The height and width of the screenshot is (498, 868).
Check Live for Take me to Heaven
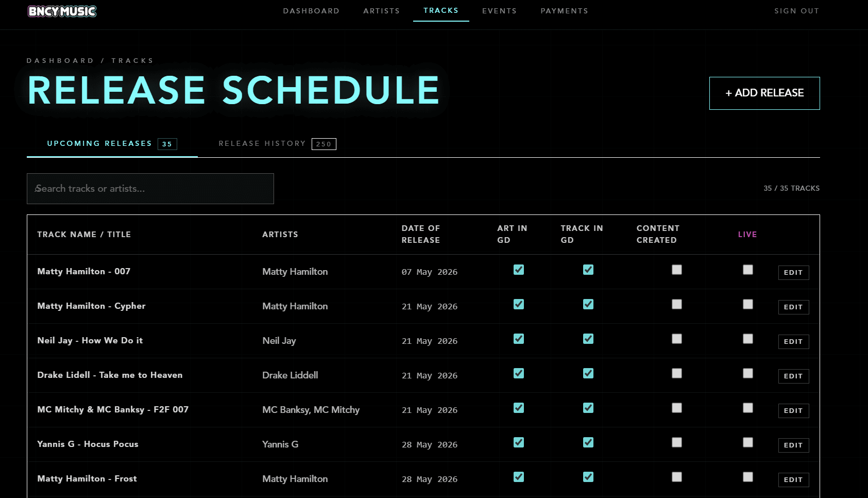click(x=748, y=373)
